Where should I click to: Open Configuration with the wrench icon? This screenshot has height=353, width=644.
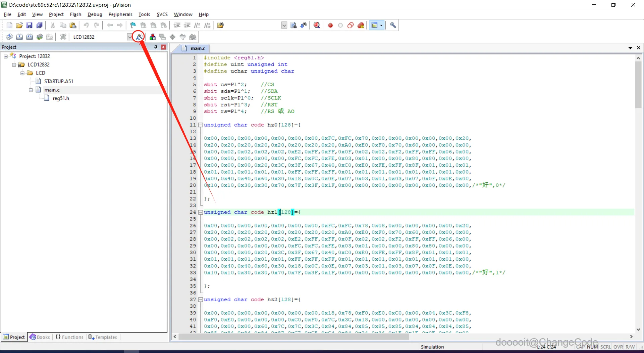point(393,25)
